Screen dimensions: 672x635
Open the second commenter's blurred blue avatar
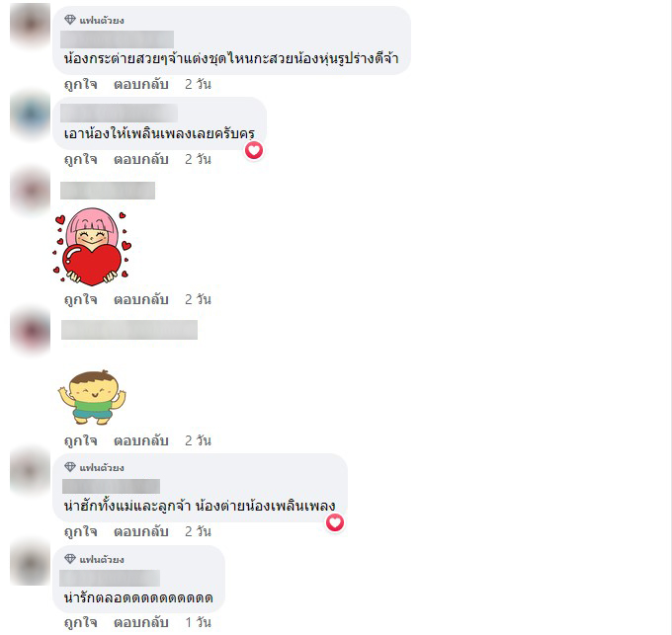[30, 115]
